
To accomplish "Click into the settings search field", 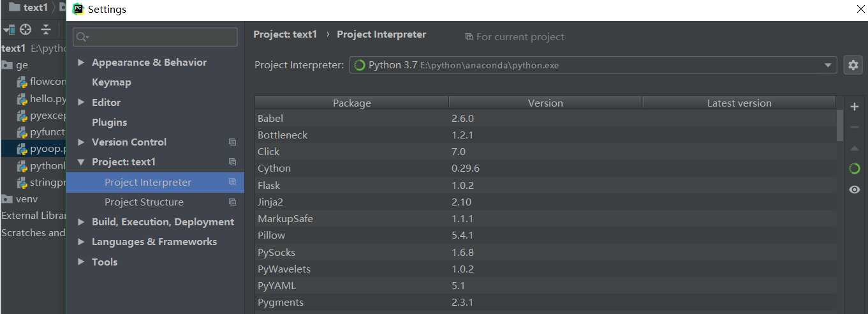I will click(155, 37).
